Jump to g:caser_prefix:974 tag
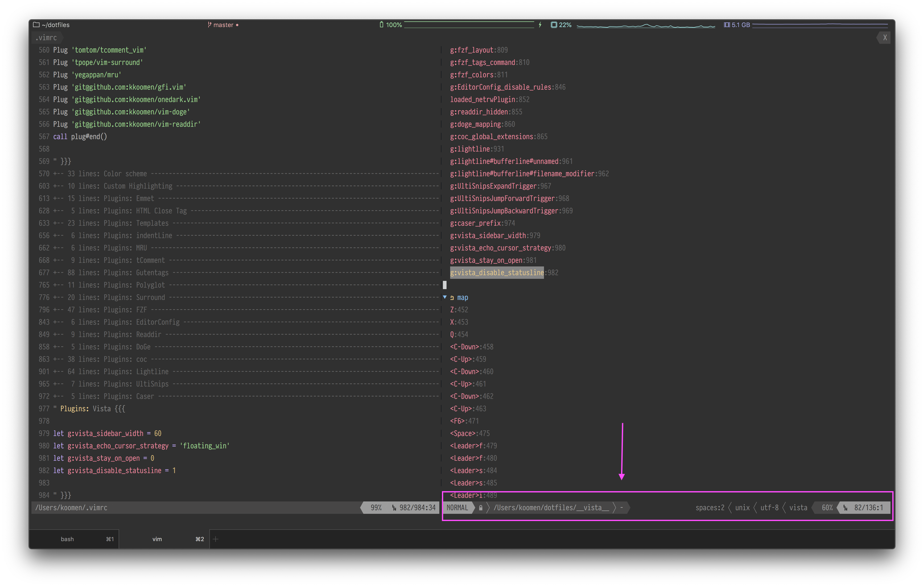Image resolution: width=924 pixels, height=587 pixels. [482, 223]
